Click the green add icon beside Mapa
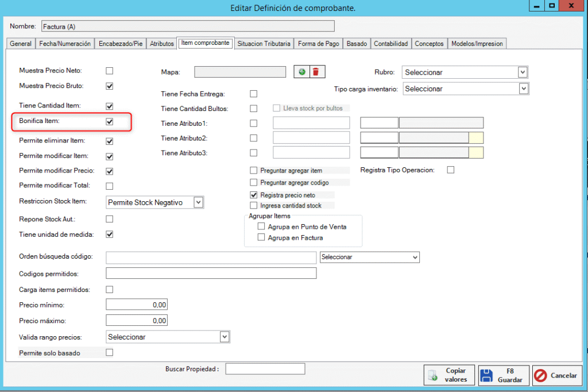 point(301,72)
